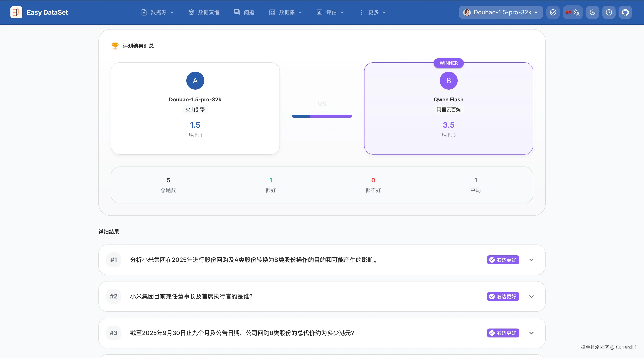Click the VS score comparison bar
This screenshot has width=644, height=358.
pyautogui.click(x=322, y=116)
